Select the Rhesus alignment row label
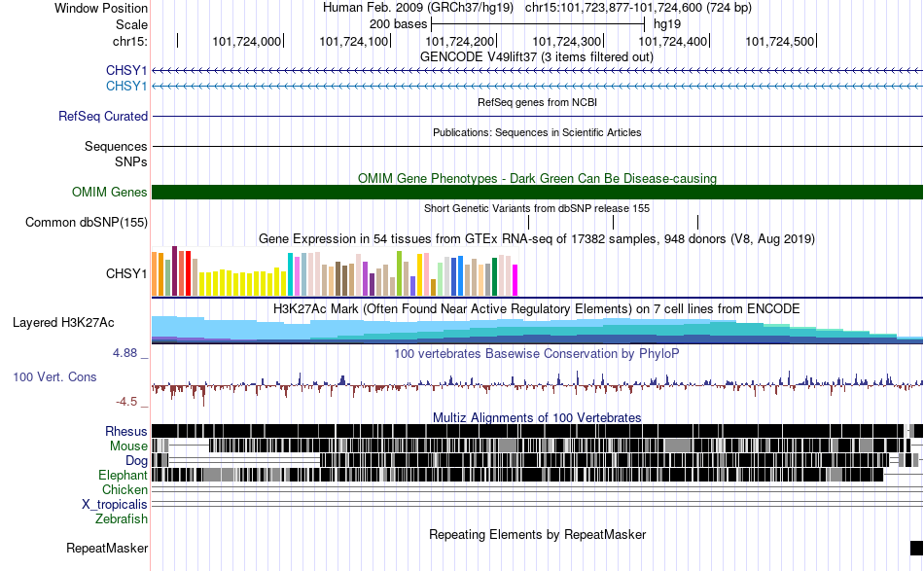The width and height of the screenshot is (924, 571). [x=126, y=431]
